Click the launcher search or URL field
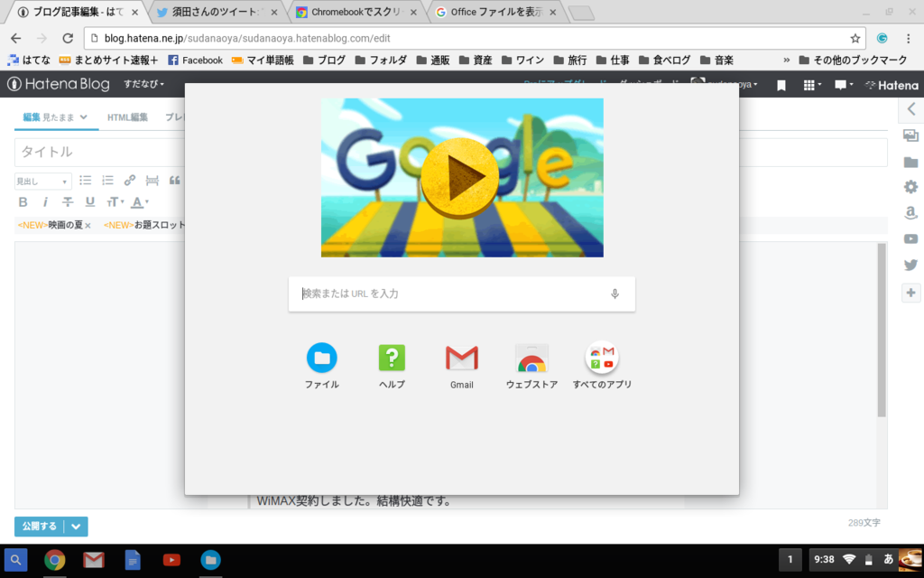This screenshot has width=924, height=578. pos(461,294)
